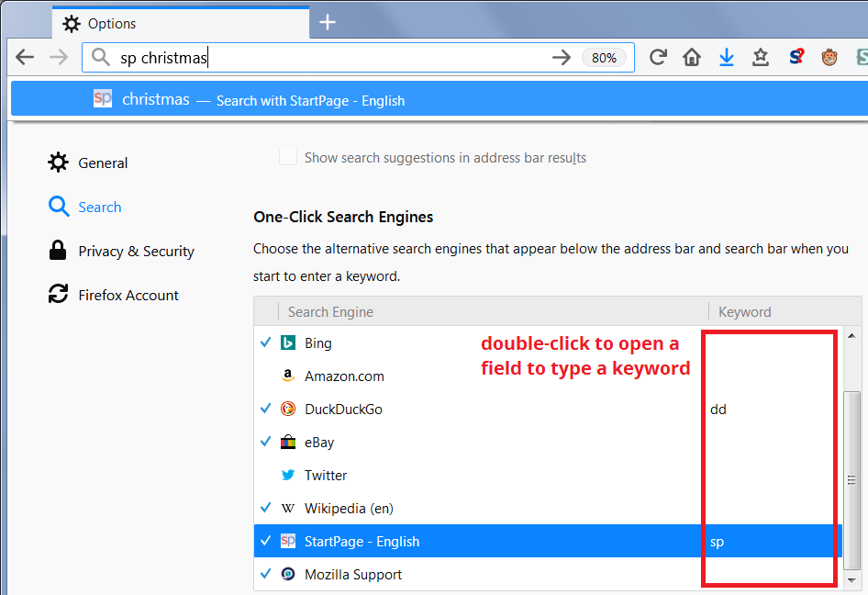Go forward with the forward arrow
The height and width of the screenshot is (595, 868).
[x=58, y=57]
